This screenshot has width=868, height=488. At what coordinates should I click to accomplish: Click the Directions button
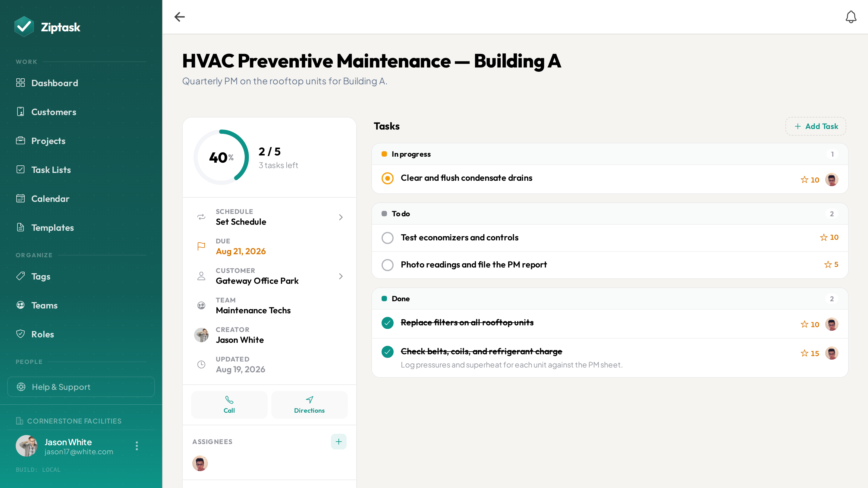click(309, 405)
